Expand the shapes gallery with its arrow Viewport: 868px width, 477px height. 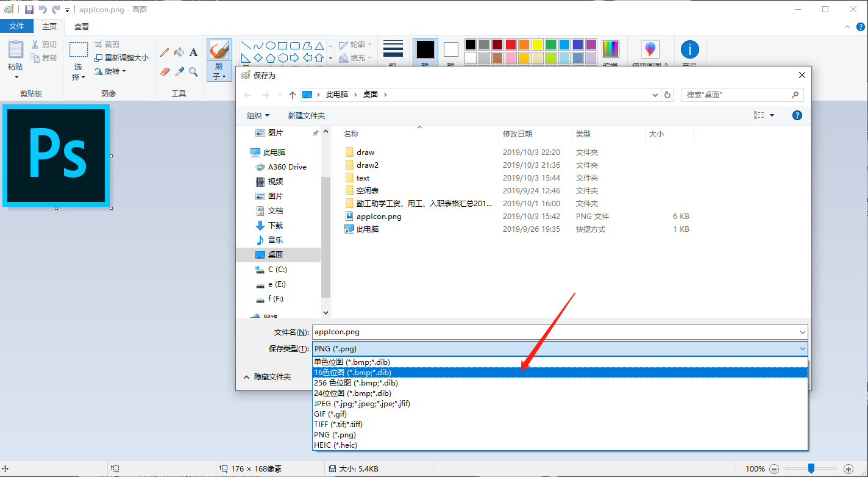coord(330,58)
